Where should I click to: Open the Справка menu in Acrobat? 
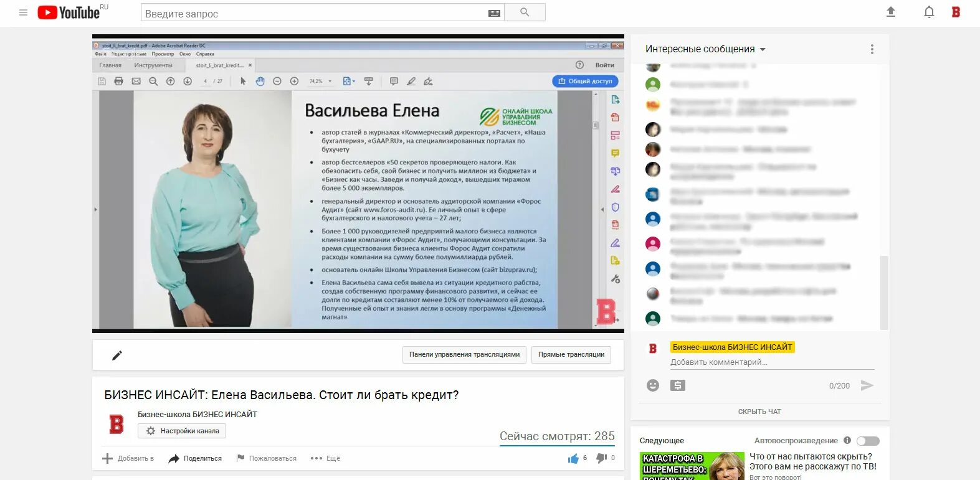point(205,54)
